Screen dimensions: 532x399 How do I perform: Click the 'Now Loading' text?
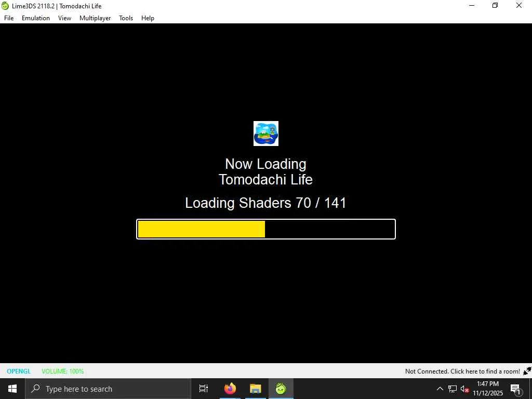266,164
